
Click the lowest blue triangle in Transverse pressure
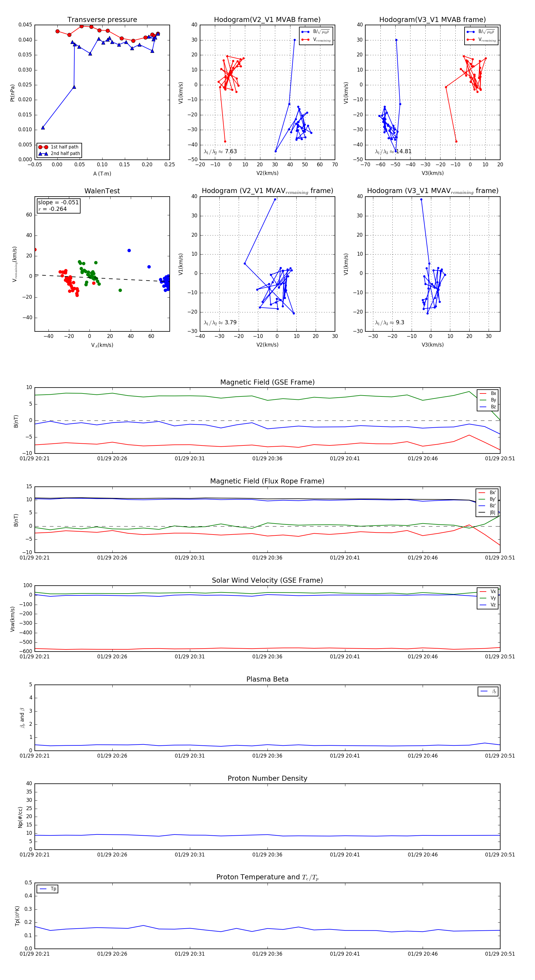click(43, 127)
